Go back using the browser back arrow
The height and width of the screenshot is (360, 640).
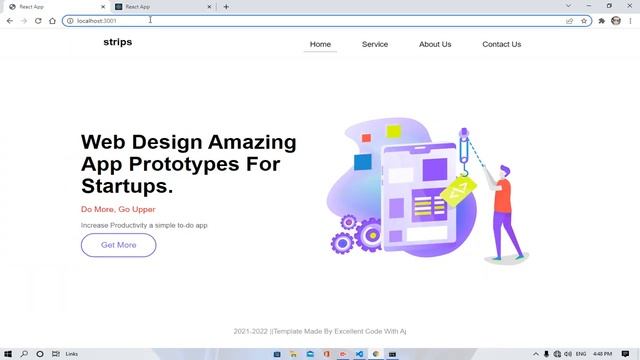click(x=10, y=21)
